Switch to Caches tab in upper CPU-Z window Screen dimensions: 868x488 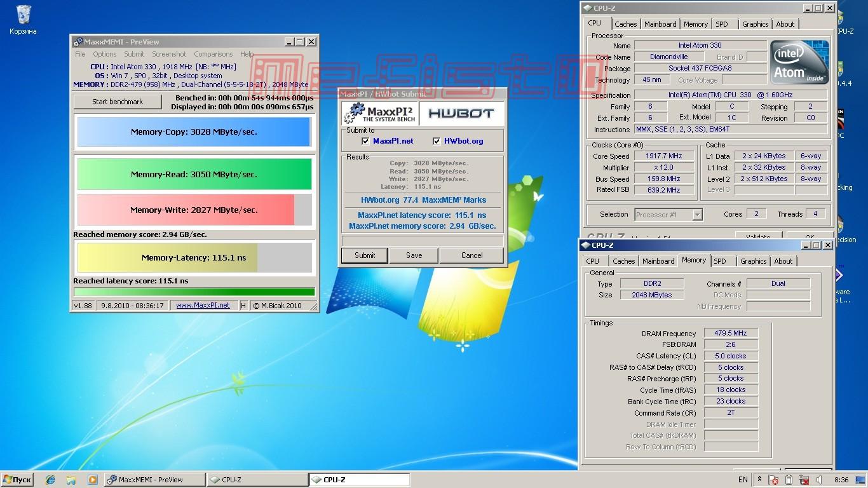point(625,24)
